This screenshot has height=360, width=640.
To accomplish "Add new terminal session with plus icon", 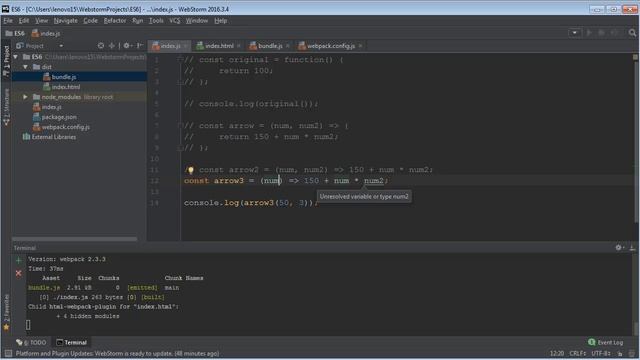I will [x=18, y=260].
